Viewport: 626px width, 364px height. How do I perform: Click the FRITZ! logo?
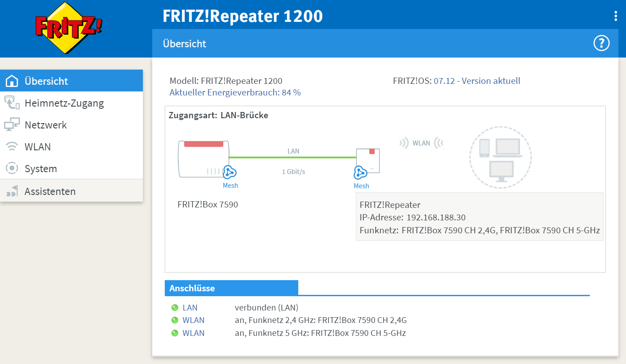coord(69,28)
